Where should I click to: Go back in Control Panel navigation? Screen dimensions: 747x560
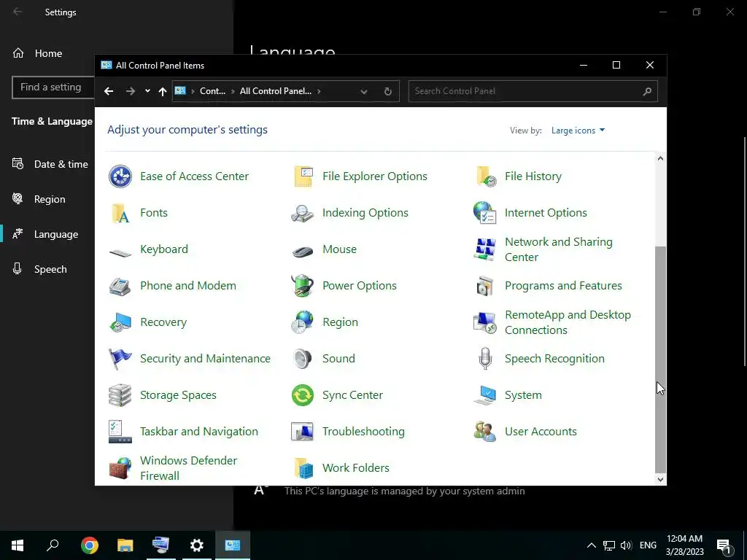point(109,91)
